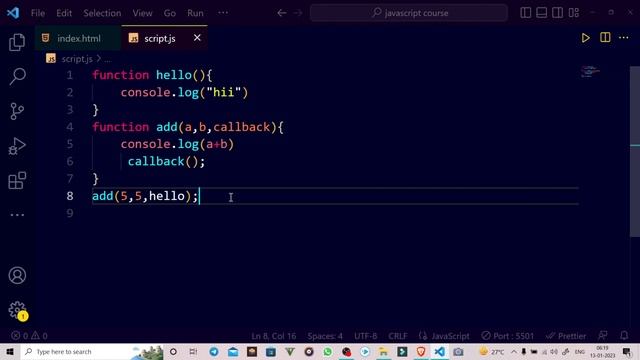This screenshot has height=360, width=640.
Task: Open problems errors and warnings indicator
Action: [29, 336]
